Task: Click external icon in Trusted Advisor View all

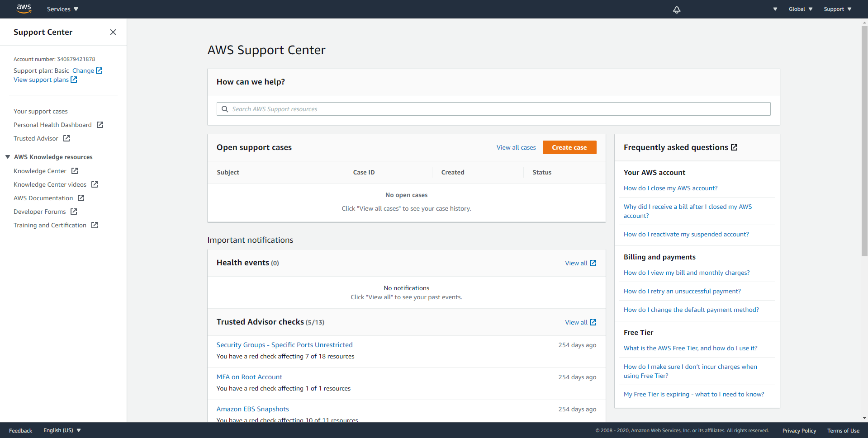Action: [x=593, y=322]
